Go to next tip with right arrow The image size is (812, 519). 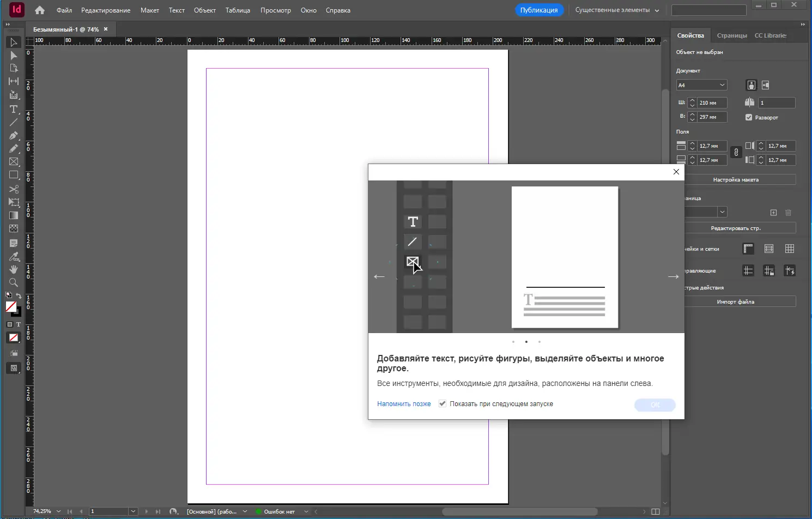point(673,276)
